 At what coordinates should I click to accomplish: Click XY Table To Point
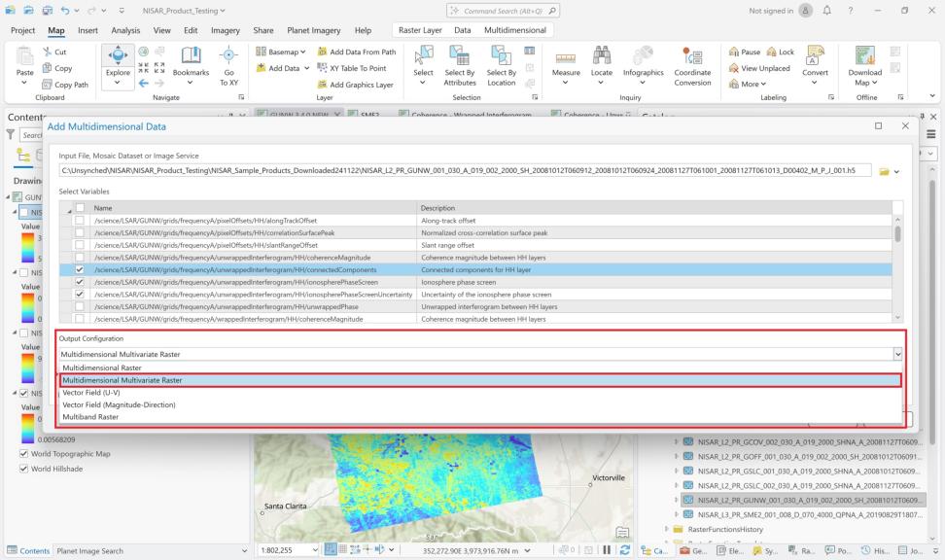pyautogui.click(x=352, y=68)
